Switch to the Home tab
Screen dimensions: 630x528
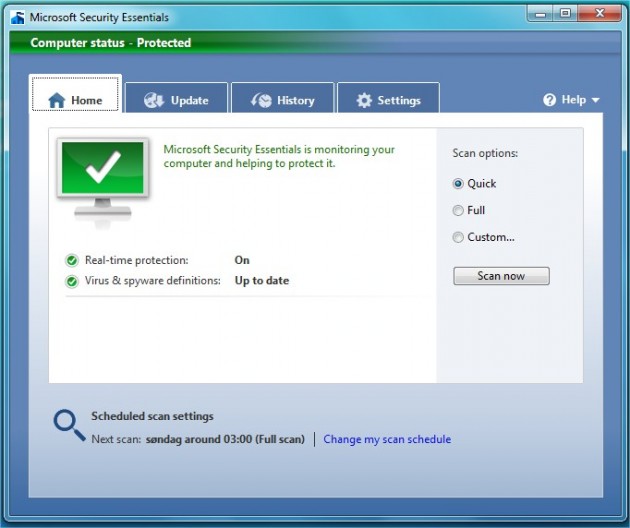pos(75,94)
